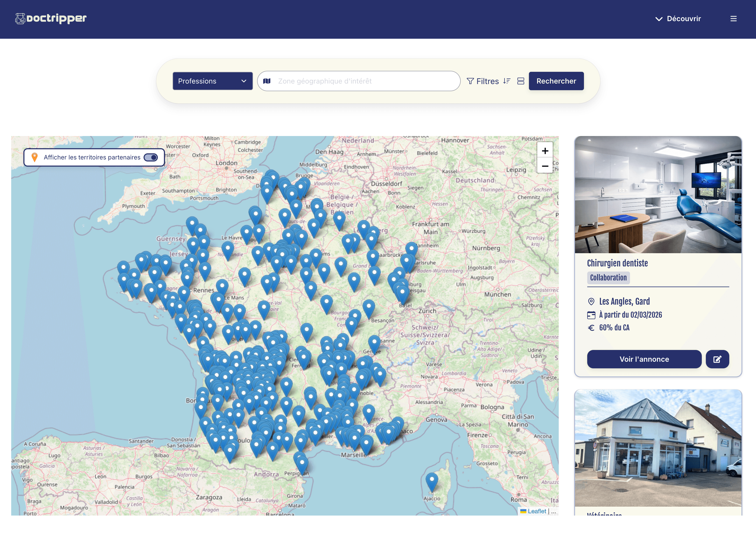
Task: Click the sort order icon
Action: point(507,81)
